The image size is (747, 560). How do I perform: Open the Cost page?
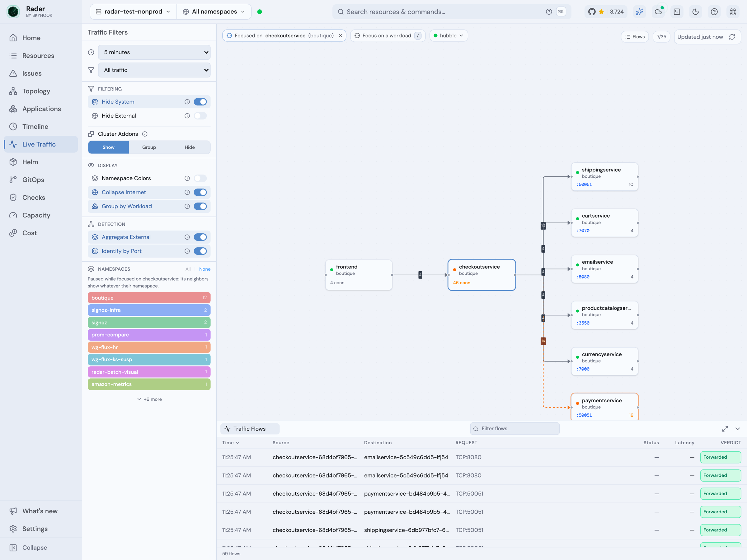[41, 233]
